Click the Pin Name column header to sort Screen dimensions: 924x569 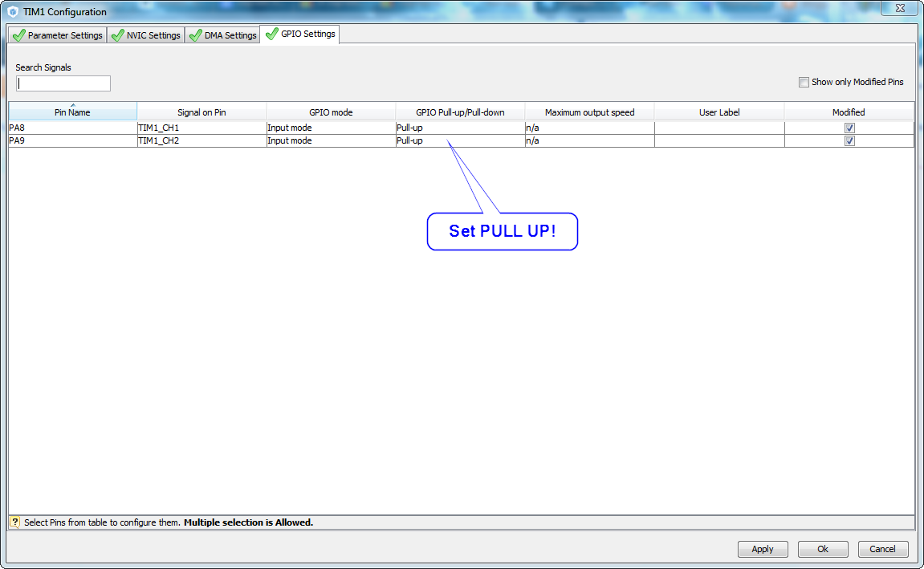pos(71,111)
